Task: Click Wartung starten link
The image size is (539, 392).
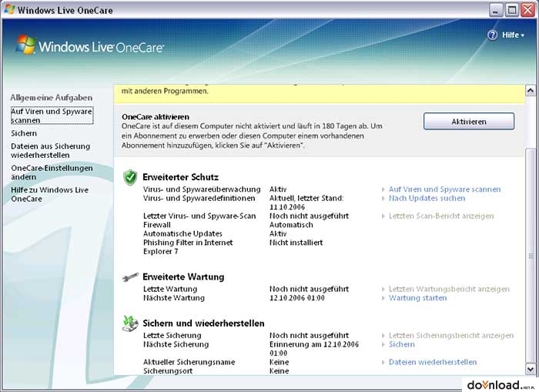Action: coord(417,298)
